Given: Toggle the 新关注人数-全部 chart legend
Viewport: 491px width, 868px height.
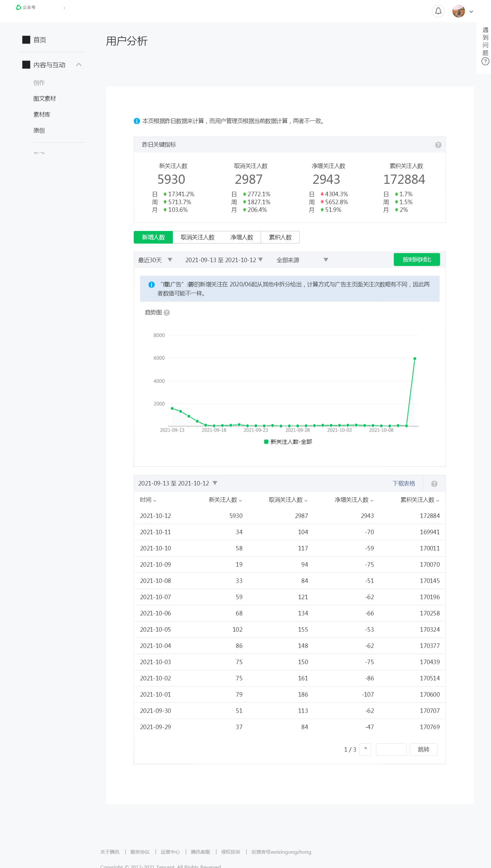Looking at the screenshot, I should pyautogui.click(x=288, y=442).
